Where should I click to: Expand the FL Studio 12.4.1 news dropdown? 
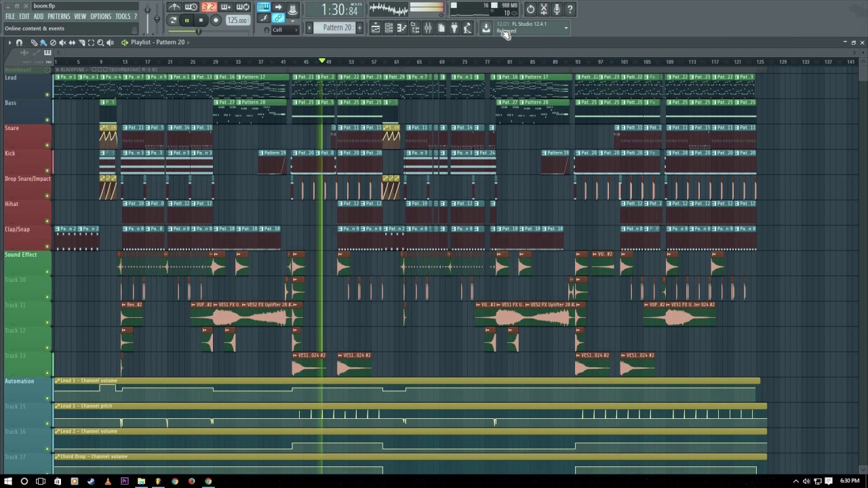(566, 27)
